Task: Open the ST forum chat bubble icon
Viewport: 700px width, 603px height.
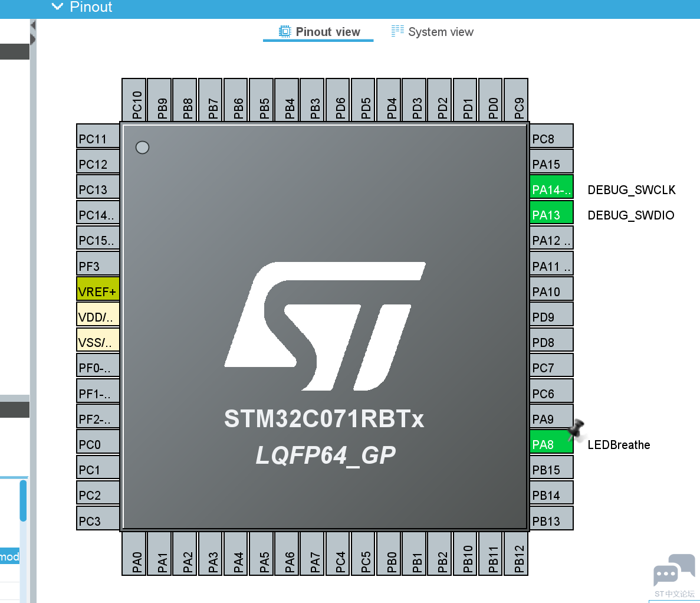Action: [x=674, y=571]
